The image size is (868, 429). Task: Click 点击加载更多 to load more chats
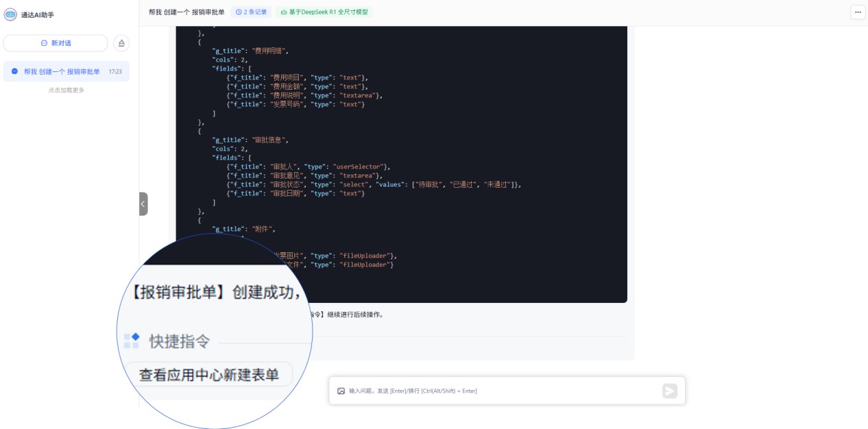coord(67,90)
